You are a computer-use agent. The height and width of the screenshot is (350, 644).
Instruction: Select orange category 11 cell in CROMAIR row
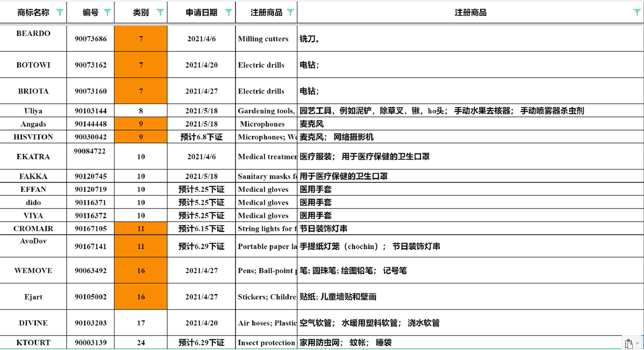click(141, 228)
